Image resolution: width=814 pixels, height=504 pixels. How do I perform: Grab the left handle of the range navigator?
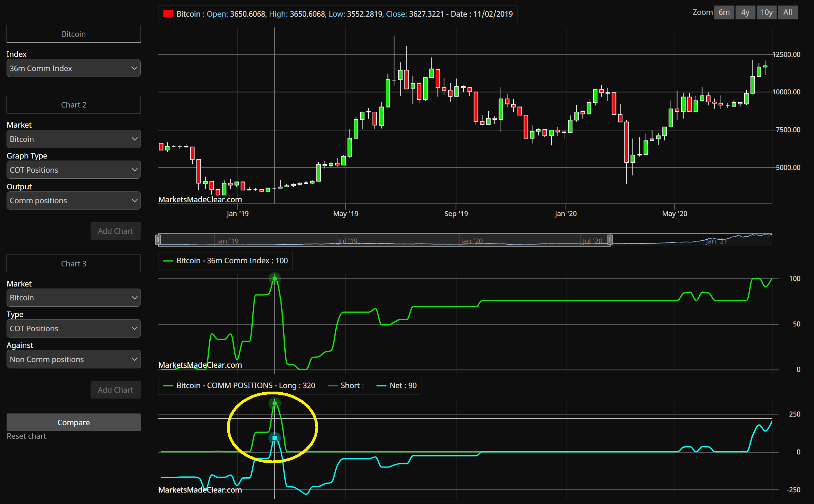point(158,239)
